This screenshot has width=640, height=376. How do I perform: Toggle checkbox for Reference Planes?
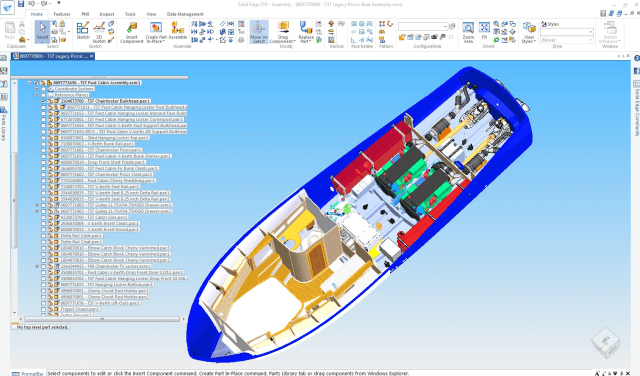click(x=44, y=95)
